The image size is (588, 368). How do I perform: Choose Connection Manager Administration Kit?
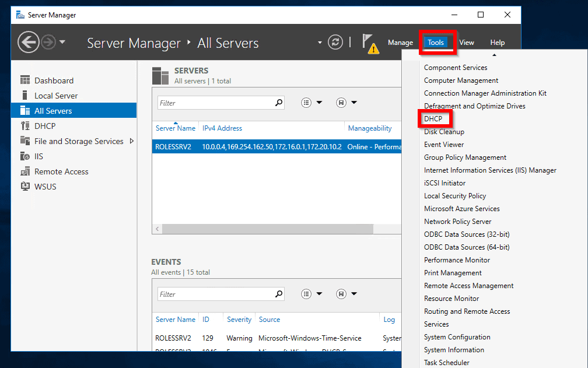[485, 93]
